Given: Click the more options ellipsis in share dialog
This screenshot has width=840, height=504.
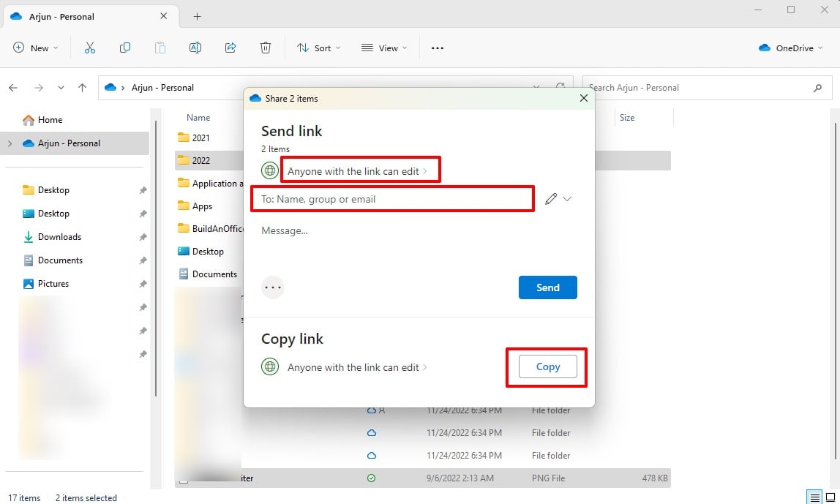Looking at the screenshot, I should (x=273, y=287).
